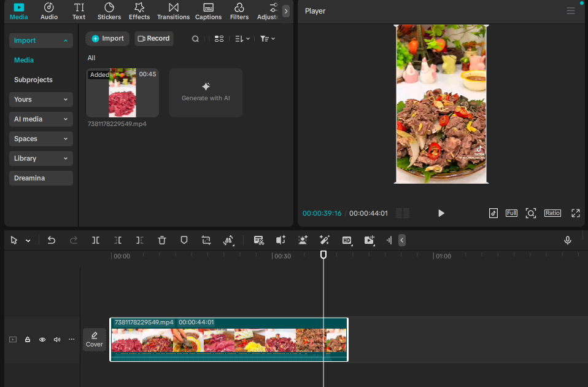Switch to the Captions tab
This screenshot has height=387, width=588.
[x=208, y=11]
